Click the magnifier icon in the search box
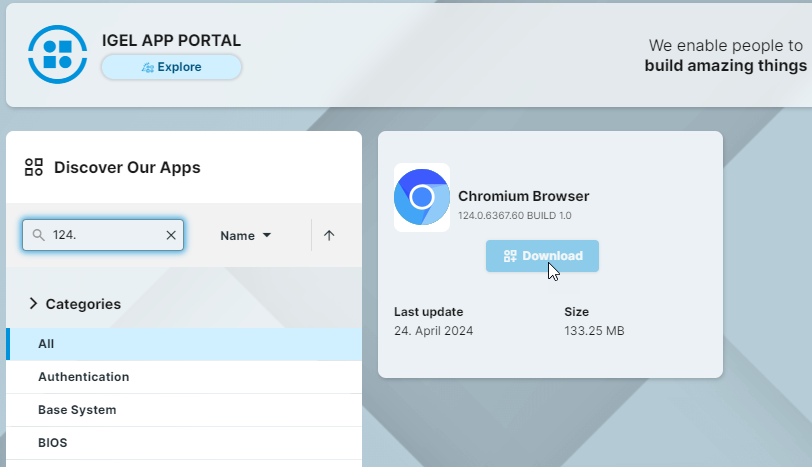Image resolution: width=812 pixels, height=467 pixels. tap(39, 235)
